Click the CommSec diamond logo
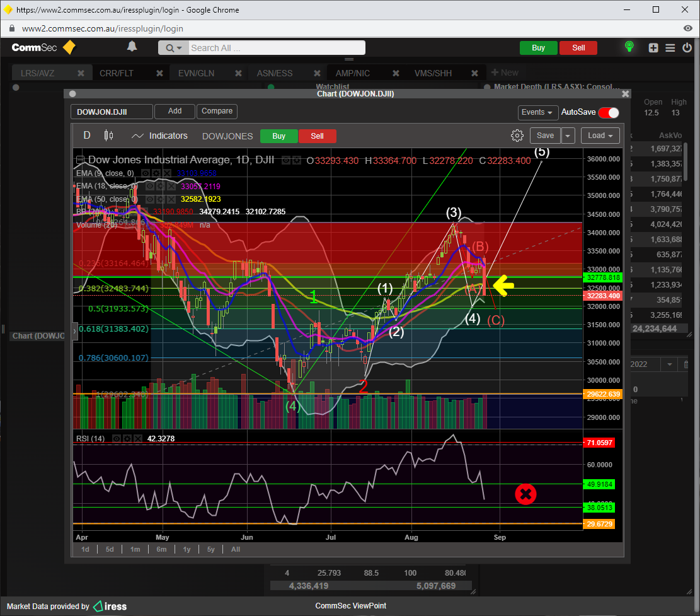Viewport: 700px width, 616px height. click(x=69, y=47)
